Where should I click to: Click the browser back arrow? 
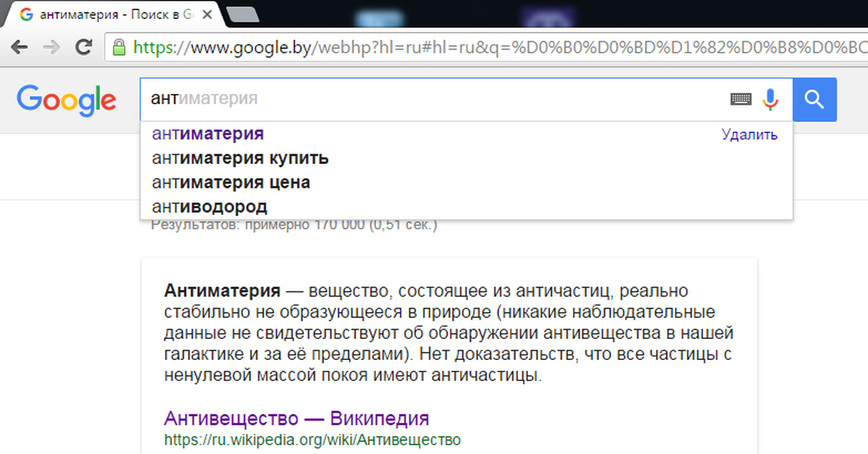pyautogui.click(x=20, y=47)
